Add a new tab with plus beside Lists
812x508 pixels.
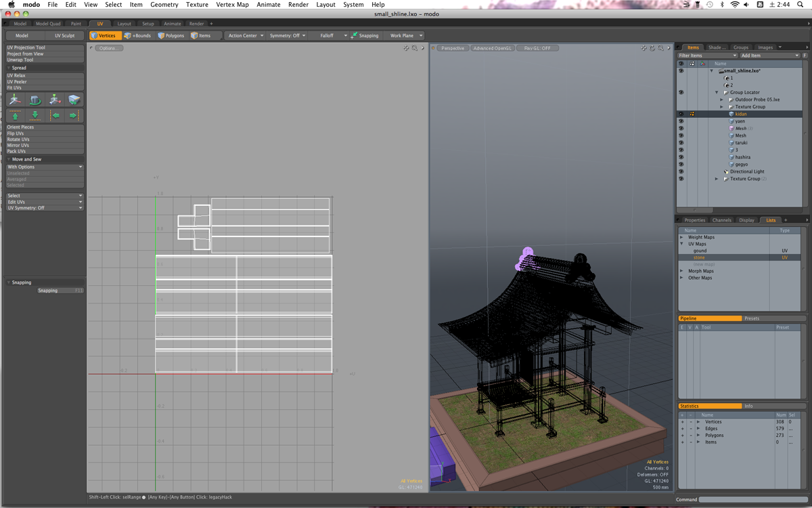786,220
